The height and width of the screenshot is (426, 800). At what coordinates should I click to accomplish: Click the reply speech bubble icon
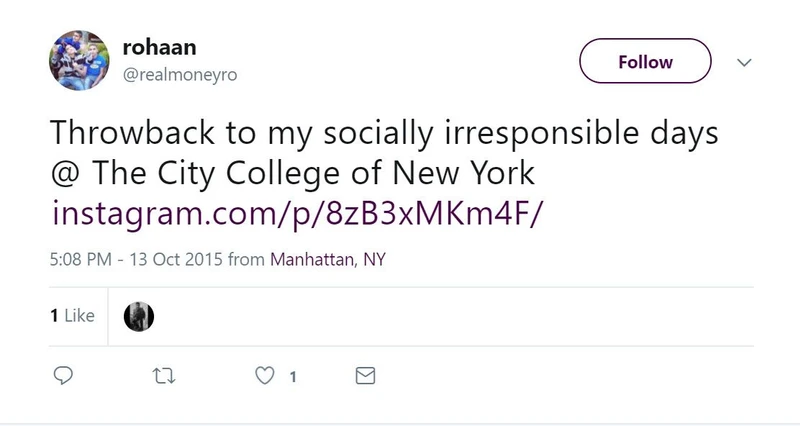pos(62,376)
